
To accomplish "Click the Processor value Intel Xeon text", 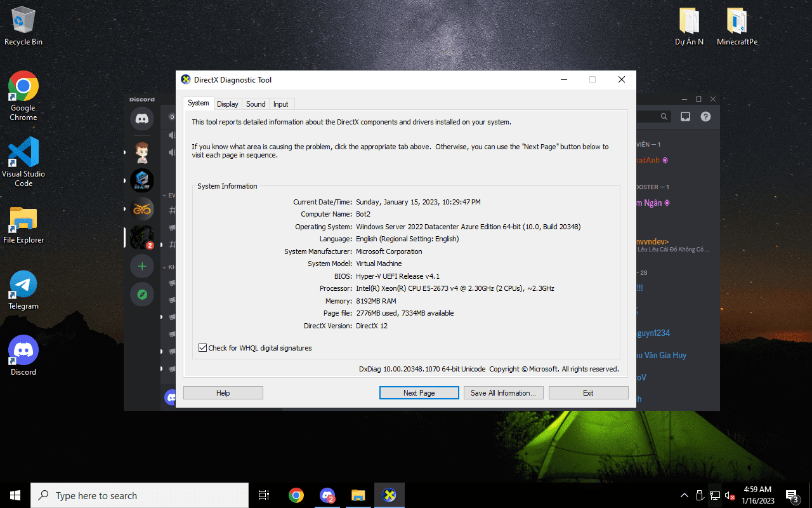I will point(455,288).
